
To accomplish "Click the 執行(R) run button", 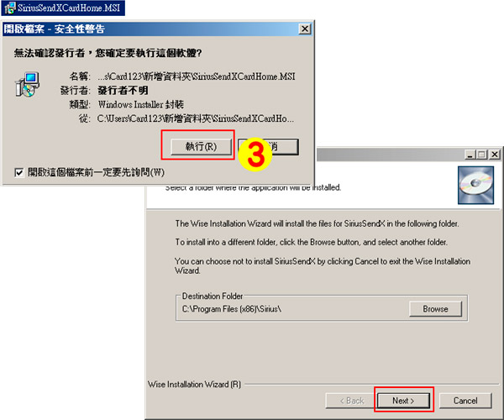I will 201,147.
